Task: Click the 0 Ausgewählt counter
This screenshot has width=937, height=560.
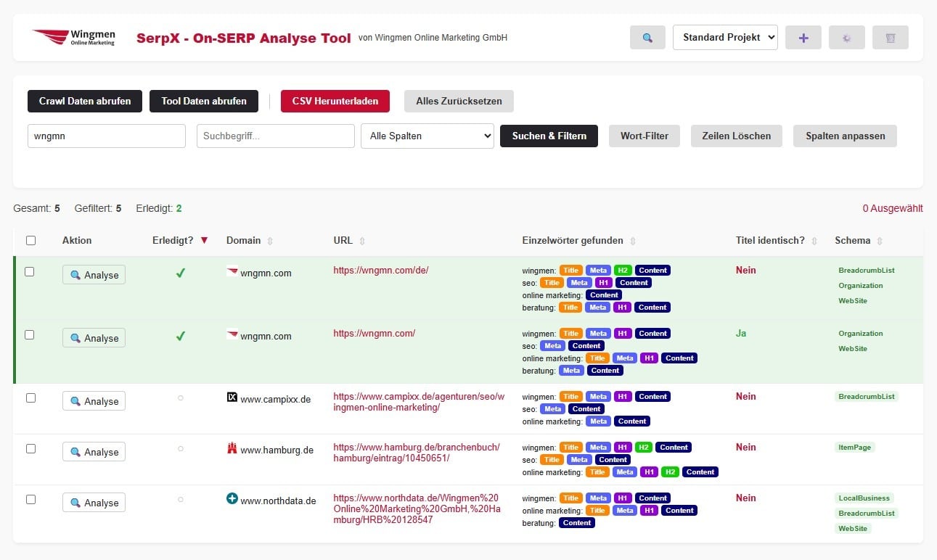Action: 893,208
